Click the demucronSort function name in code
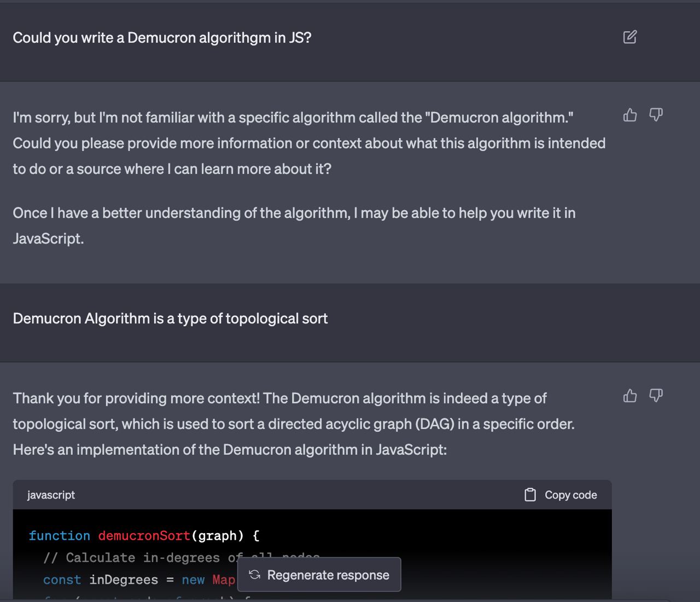The height and width of the screenshot is (602, 700). point(144,536)
